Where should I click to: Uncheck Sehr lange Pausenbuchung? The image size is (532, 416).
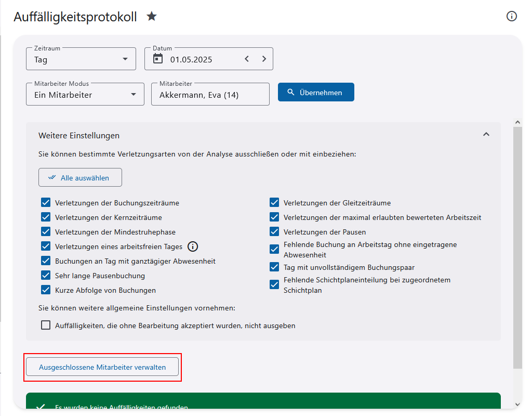click(x=46, y=276)
